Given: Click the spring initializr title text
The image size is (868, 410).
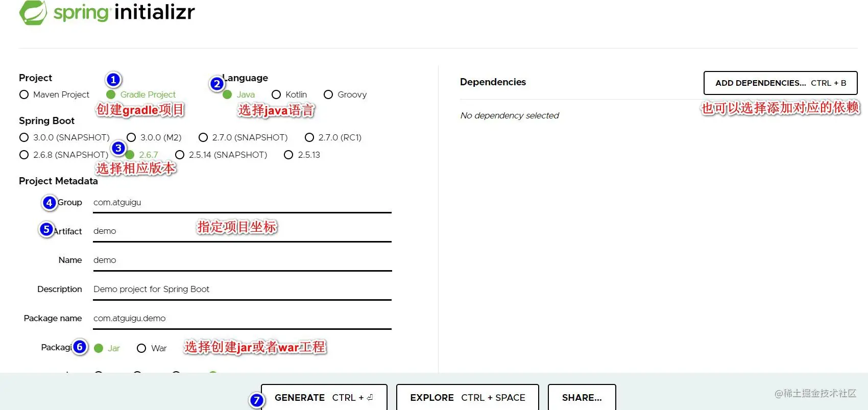Looking at the screenshot, I should [x=124, y=12].
